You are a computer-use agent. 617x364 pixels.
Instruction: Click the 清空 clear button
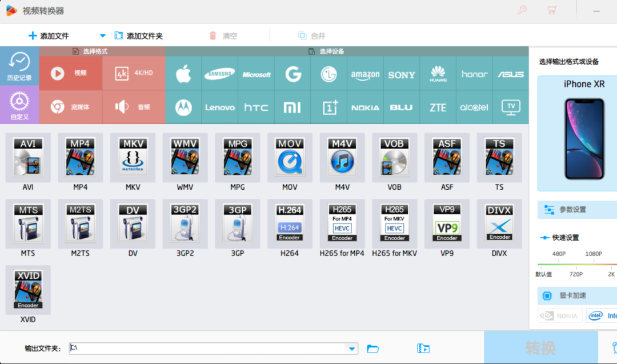point(223,36)
